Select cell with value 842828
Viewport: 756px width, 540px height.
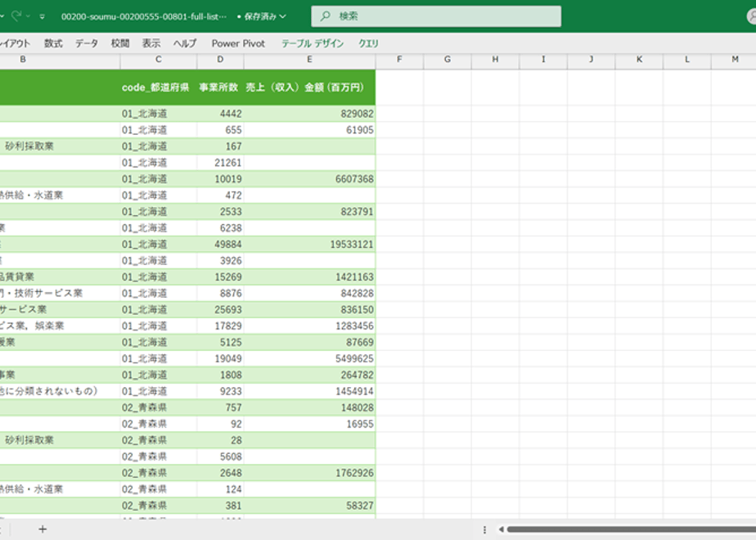[309, 293]
